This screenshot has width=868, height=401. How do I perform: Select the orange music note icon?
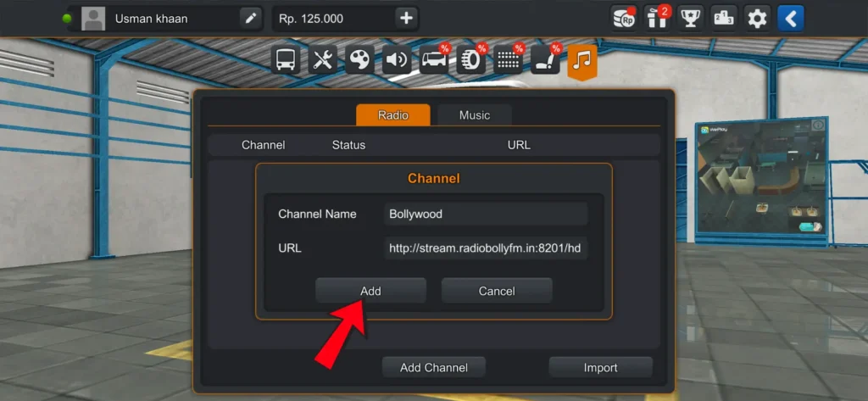pyautogui.click(x=582, y=62)
